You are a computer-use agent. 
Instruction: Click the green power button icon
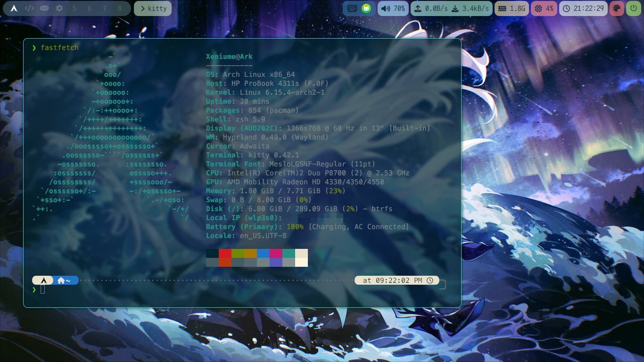[x=633, y=8]
